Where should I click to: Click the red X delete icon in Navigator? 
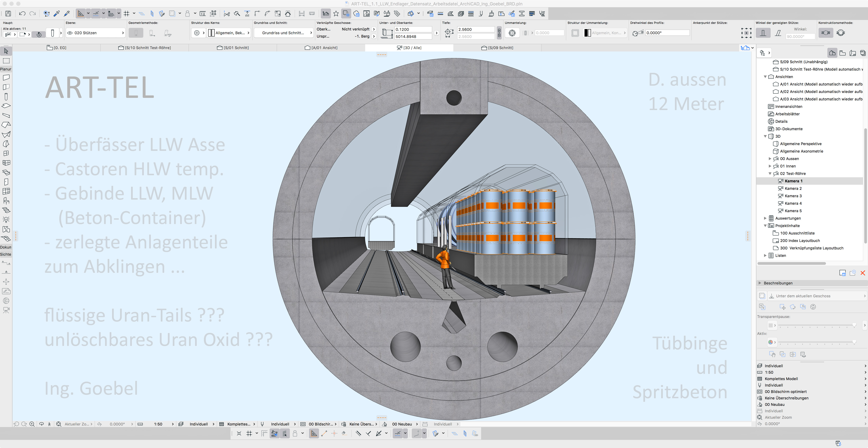pyautogui.click(x=863, y=273)
